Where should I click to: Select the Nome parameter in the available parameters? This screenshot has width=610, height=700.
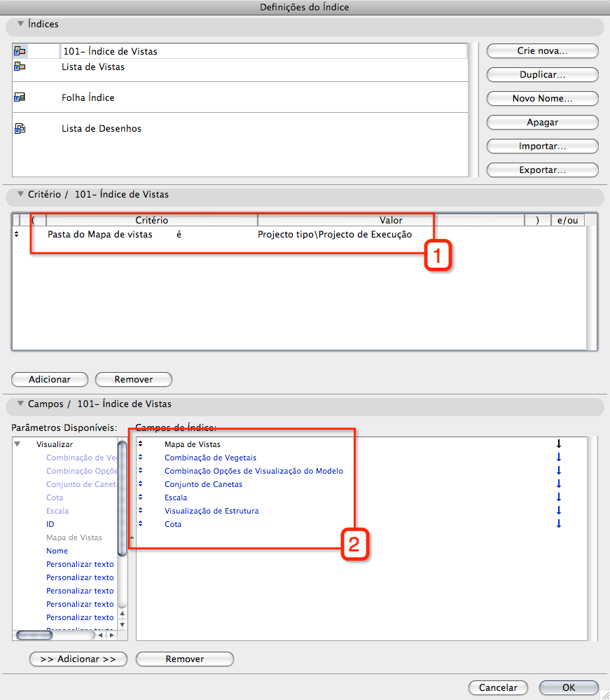(x=57, y=551)
